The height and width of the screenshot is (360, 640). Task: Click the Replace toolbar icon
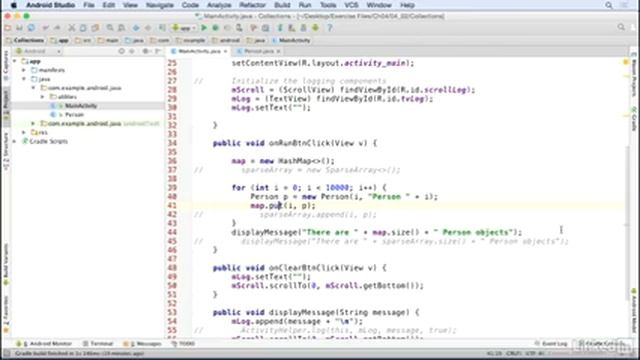coord(122,28)
